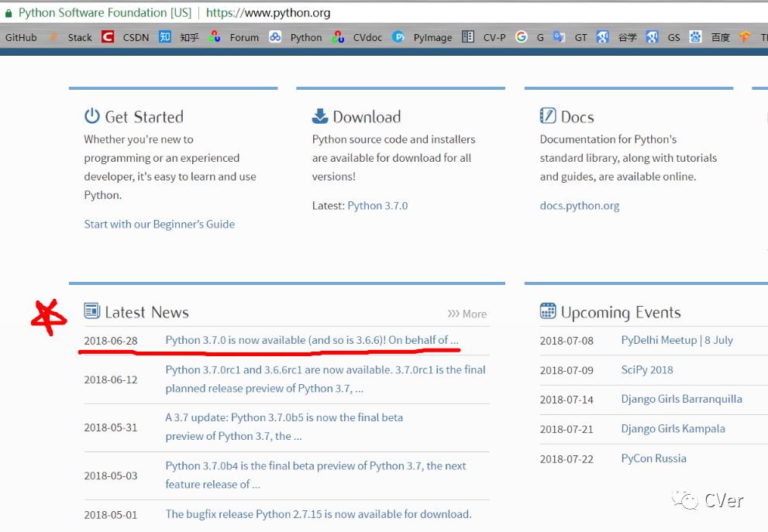Click More next to Latest News

467,314
